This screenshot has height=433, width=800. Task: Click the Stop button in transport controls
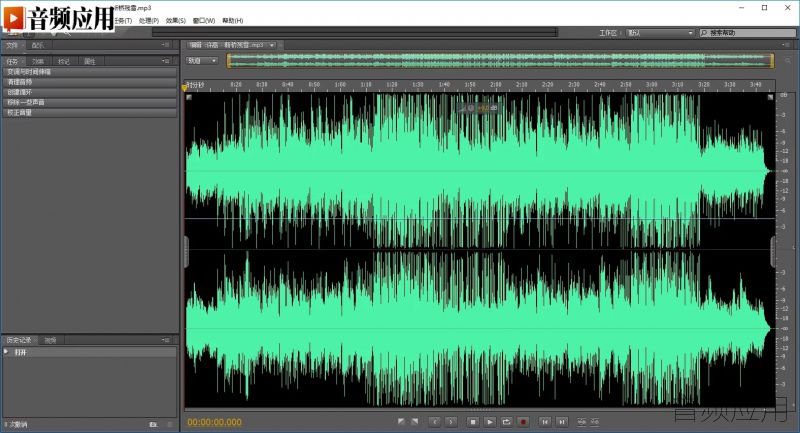click(x=473, y=422)
